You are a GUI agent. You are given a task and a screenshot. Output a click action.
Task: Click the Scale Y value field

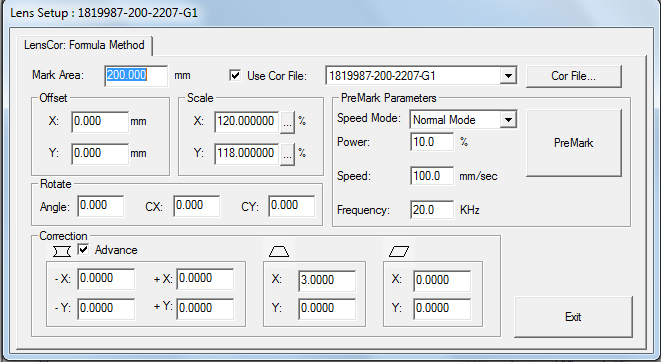tap(247, 154)
